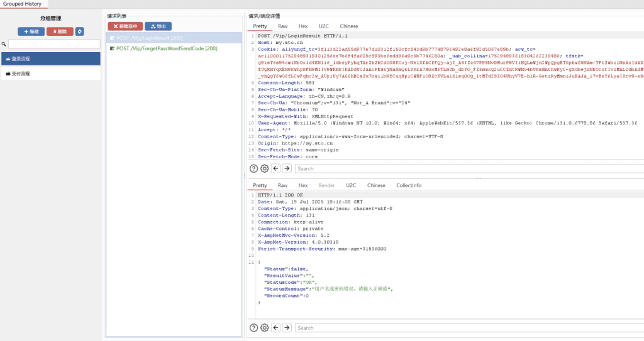Click the icon before the ForgetPassWordSendCode request
644x341 pixels.
(112, 48)
